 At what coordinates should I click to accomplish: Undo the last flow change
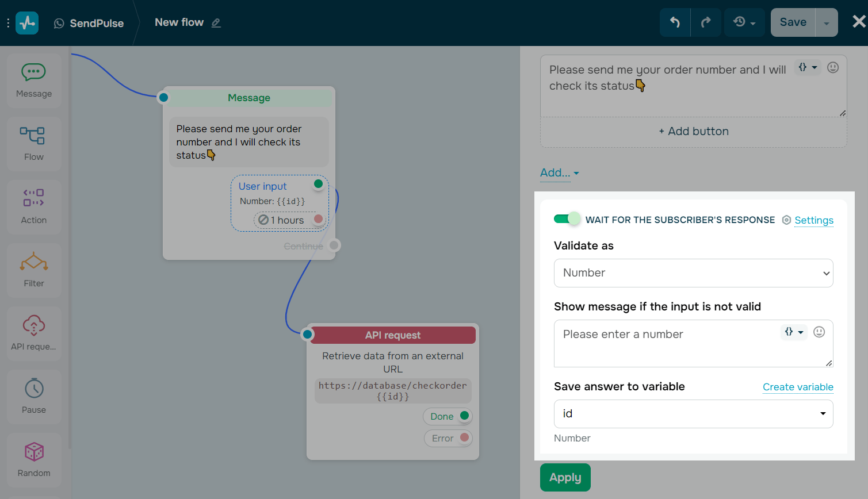pos(675,22)
